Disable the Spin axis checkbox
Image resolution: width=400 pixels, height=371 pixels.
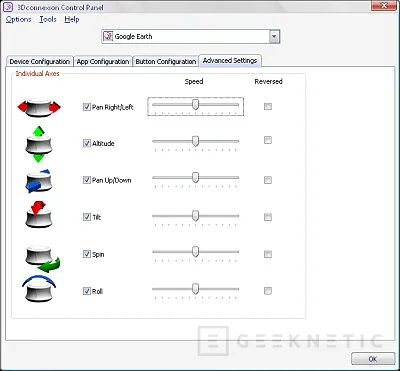click(x=87, y=254)
